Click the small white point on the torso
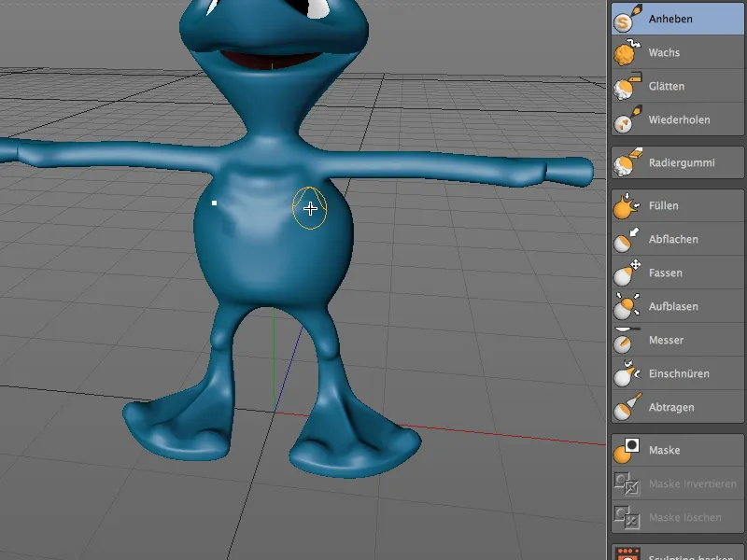 (215, 203)
